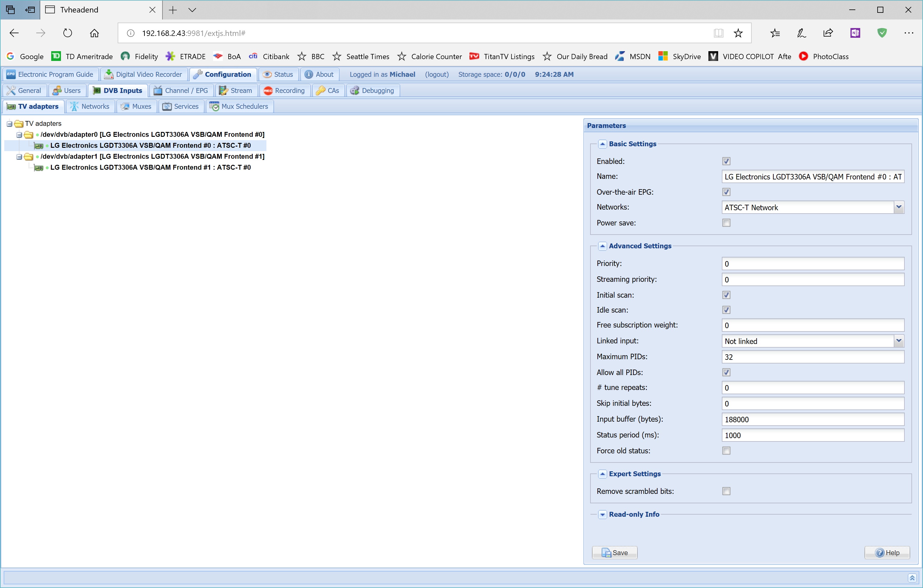Open the Networks dropdown showing ATSC-T Network
The image size is (923, 588).
899,207
